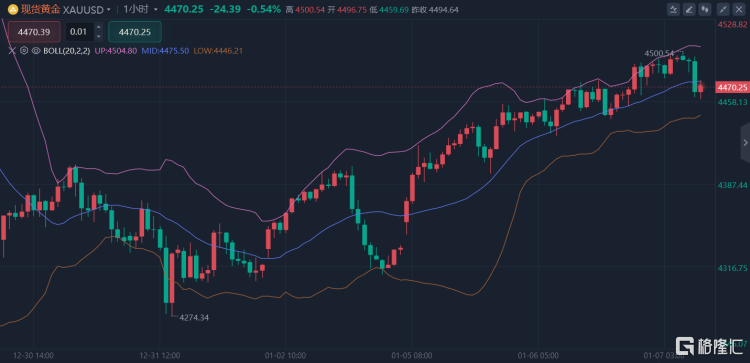The width and height of the screenshot is (750, 363).
Task: Click the 昨收 4494.64 header value
Action: tap(436, 10)
